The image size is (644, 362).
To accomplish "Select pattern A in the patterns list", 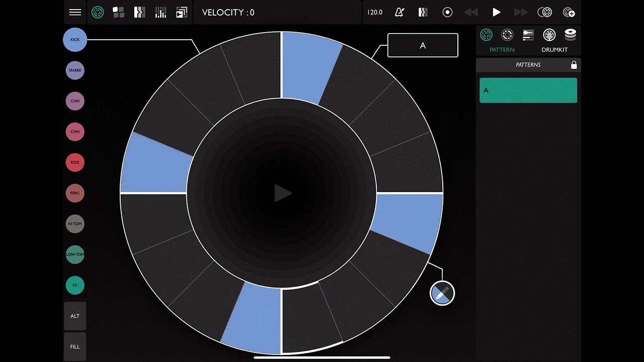I will pyautogui.click(x=528, y=90).
